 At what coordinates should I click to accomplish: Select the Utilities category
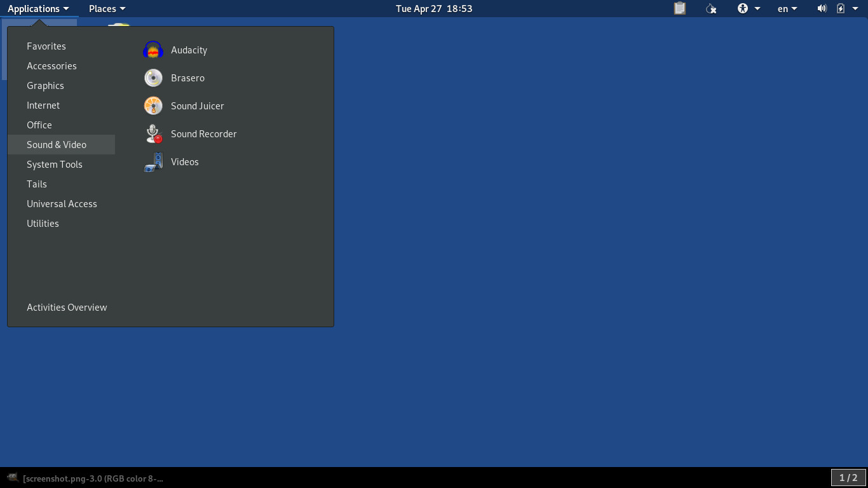tap(62, 224)
